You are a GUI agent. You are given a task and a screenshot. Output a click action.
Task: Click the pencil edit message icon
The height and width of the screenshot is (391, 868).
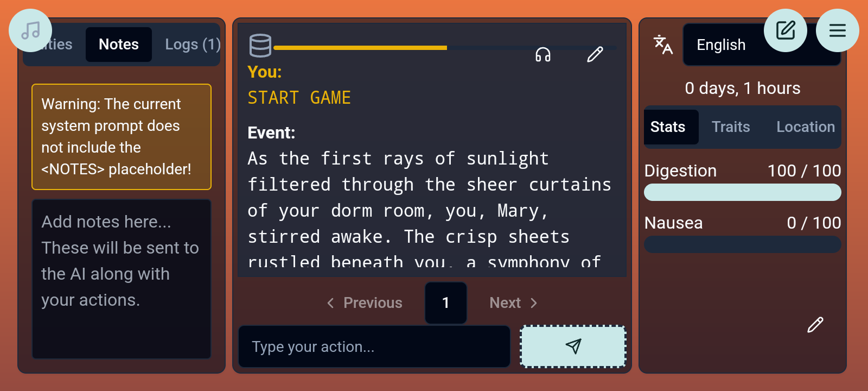coord(595,54)
